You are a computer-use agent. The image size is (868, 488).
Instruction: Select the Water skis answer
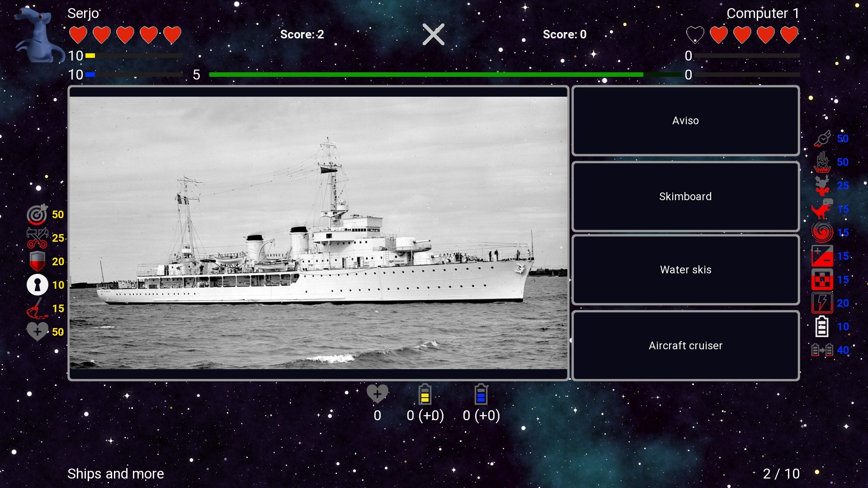(x=685, y=269)
